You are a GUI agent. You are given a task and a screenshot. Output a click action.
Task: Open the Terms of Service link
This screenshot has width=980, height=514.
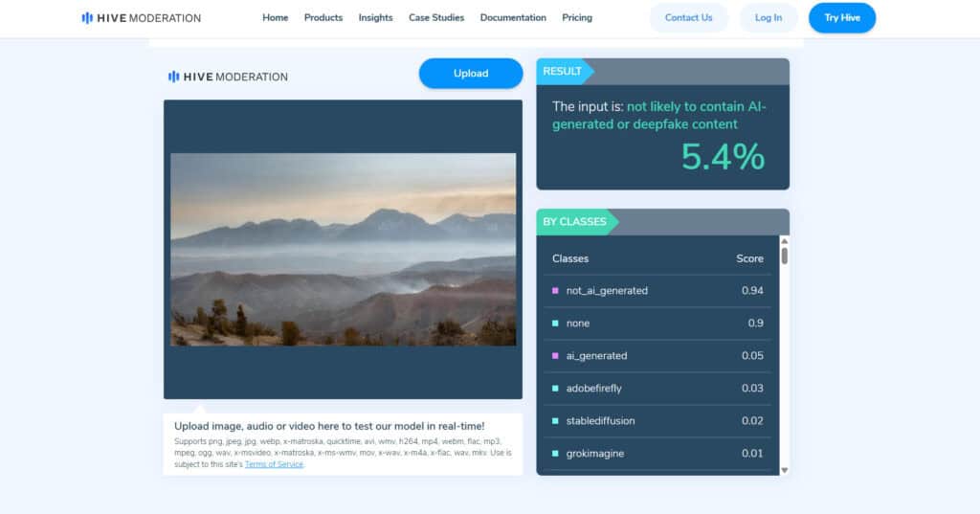(274, 464)
